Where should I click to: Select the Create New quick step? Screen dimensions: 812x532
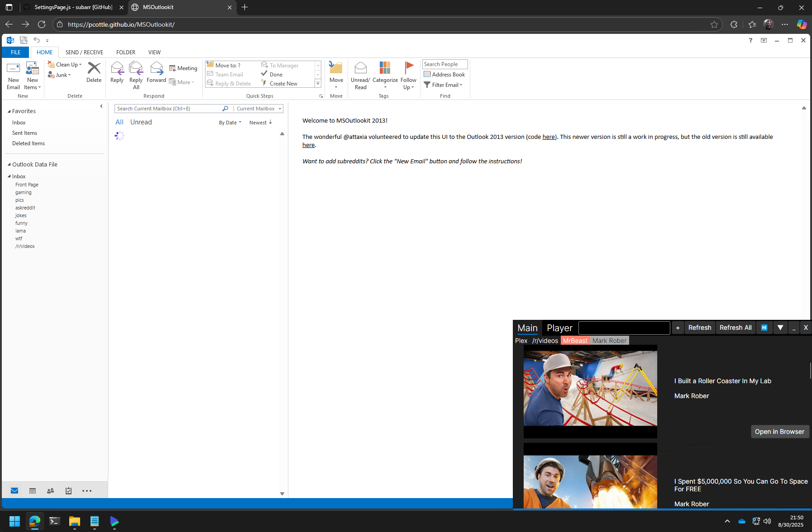click(279, 83)
